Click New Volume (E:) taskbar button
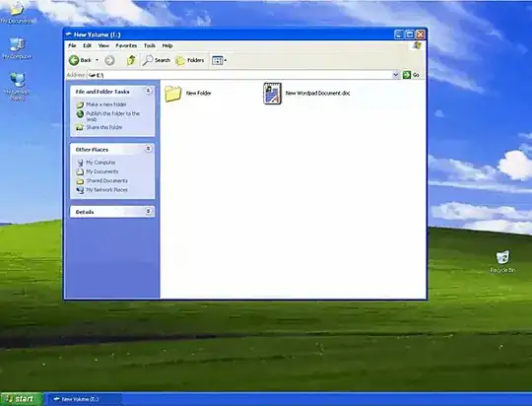Screen dimensions: 532x406 tap(84, 399)
